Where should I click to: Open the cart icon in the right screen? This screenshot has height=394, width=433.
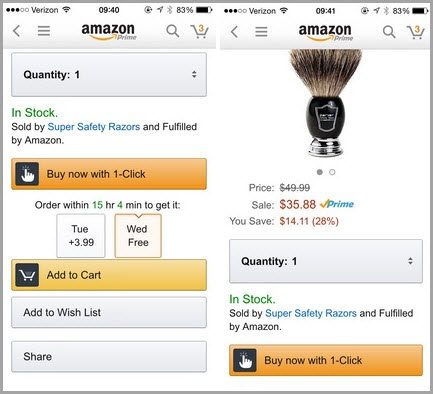click(x=416, y=32)
